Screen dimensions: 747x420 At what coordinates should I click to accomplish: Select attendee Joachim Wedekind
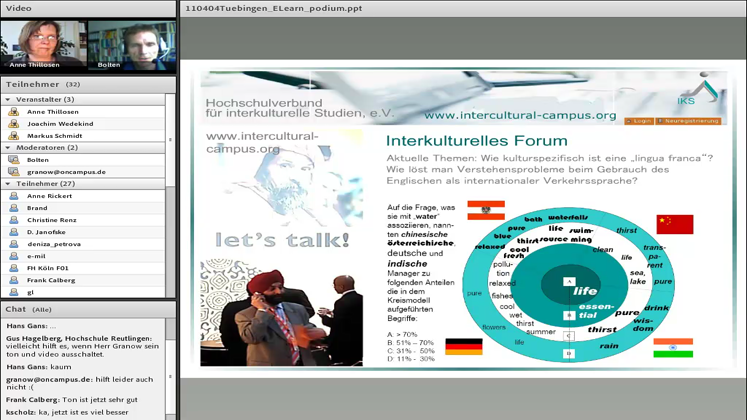83,123
